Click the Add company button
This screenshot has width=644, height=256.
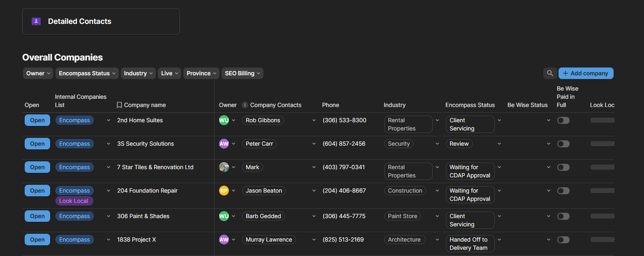pos(586,73)
